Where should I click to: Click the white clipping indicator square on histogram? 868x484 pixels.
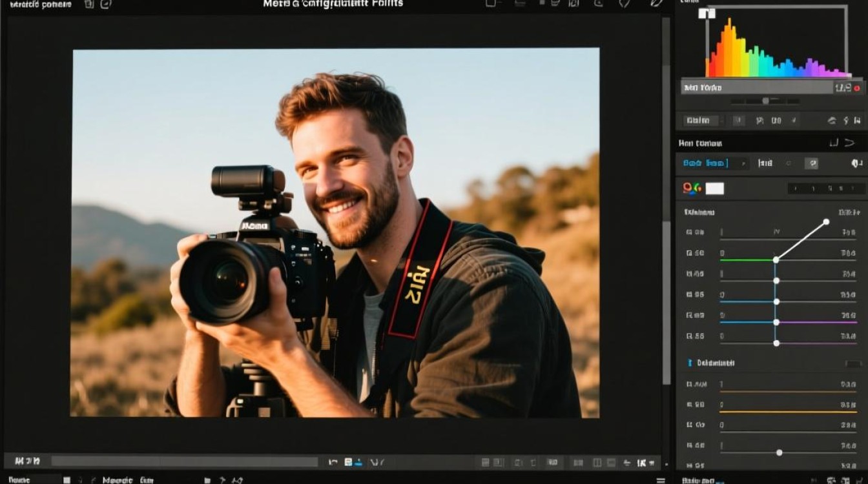click(x=707, y=14)
